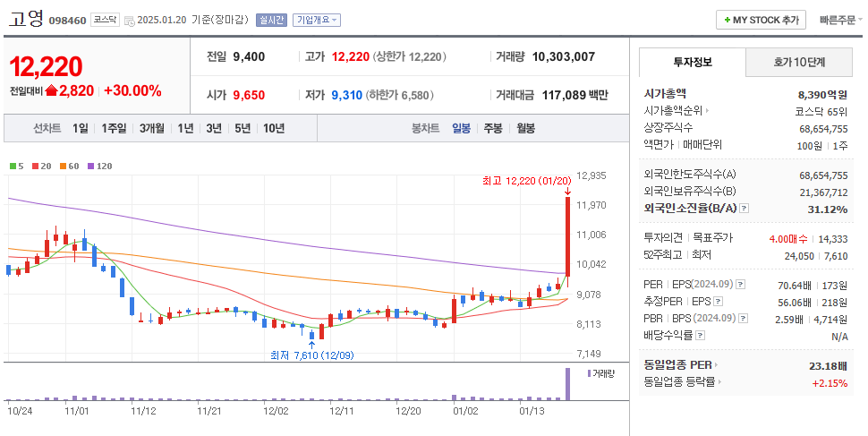Click the 전일 value 9,400
The image size is (868, 436).
[249, 56]
